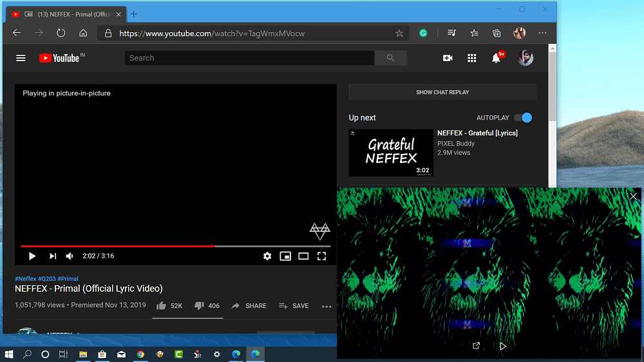
Task: Open Microsoft Store from the taskbar
Action: pos(102,354)
